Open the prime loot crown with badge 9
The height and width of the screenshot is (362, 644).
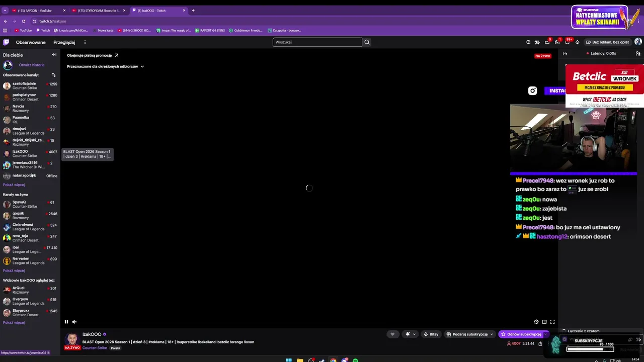(x=547, y=42)
